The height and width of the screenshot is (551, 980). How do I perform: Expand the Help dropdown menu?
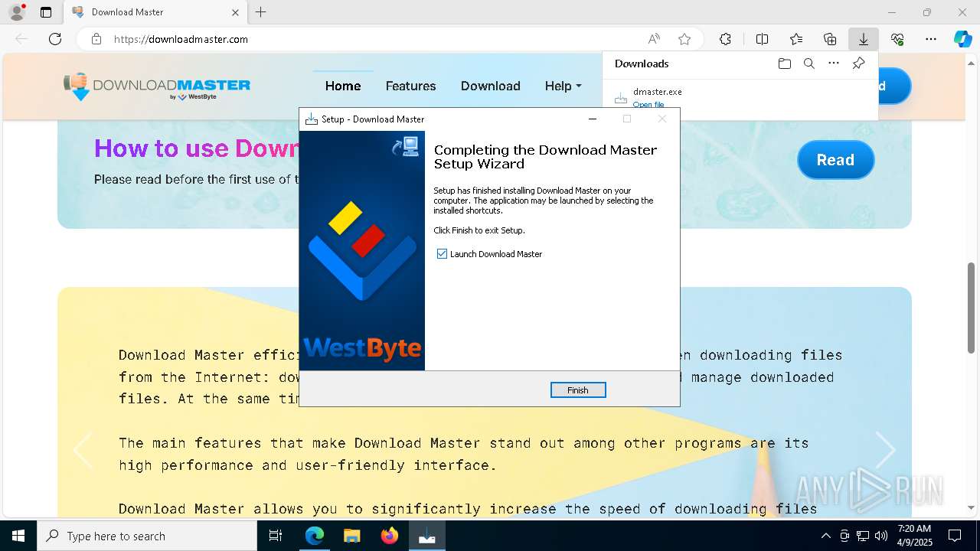click(x=563, y=86)
